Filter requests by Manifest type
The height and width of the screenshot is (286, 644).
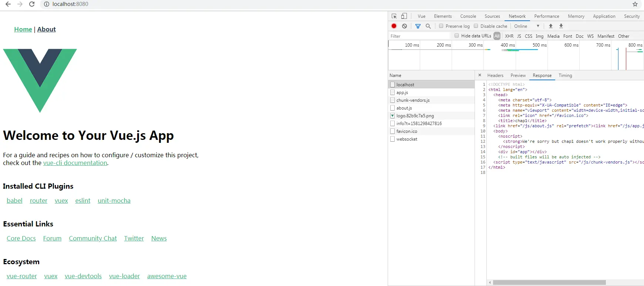606,36
